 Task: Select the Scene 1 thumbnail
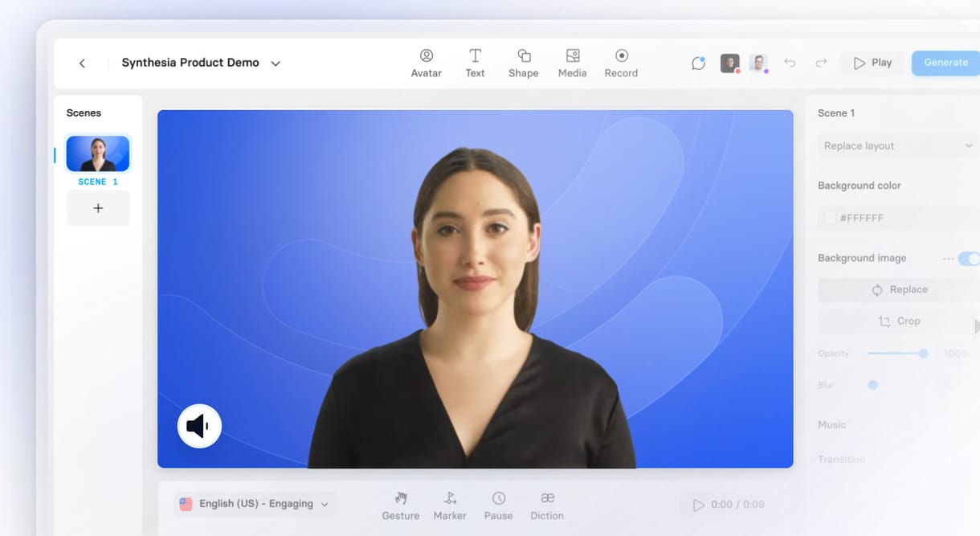98,153
